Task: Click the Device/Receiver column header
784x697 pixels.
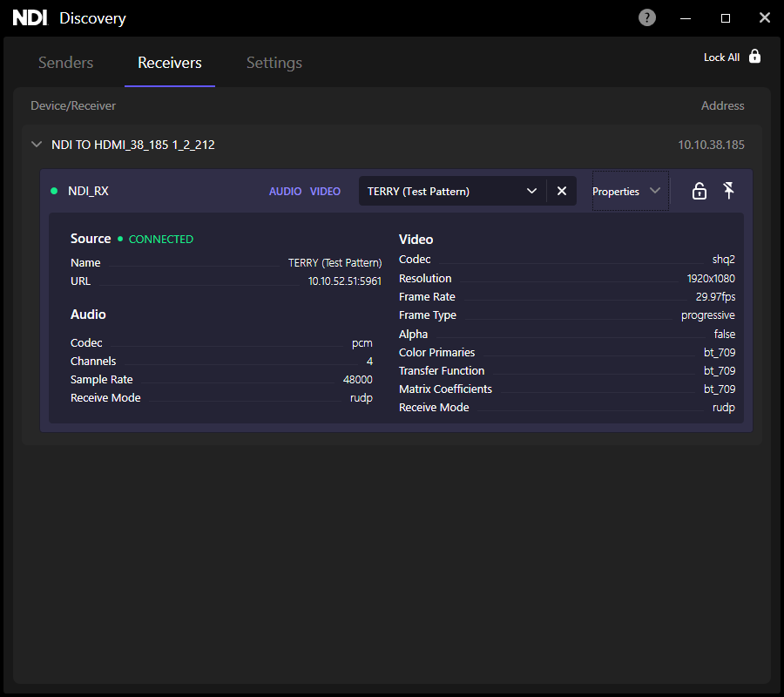Action: click(x=73, y=105)
